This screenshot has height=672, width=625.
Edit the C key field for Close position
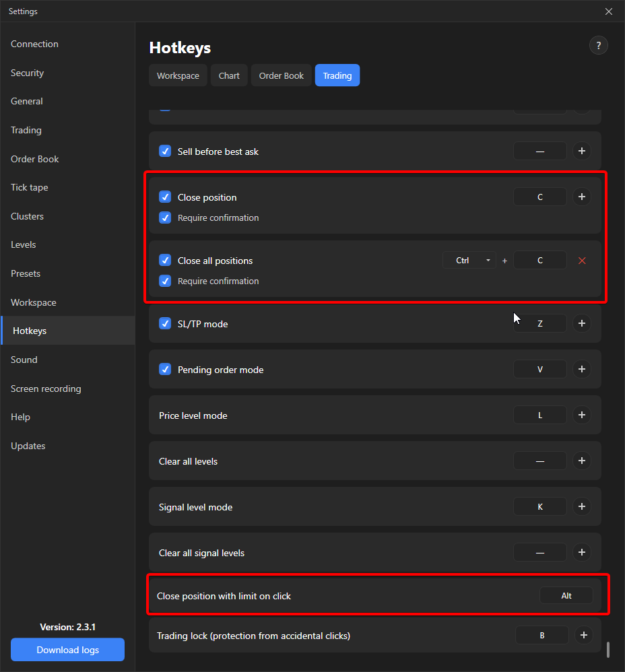(540, 197)
